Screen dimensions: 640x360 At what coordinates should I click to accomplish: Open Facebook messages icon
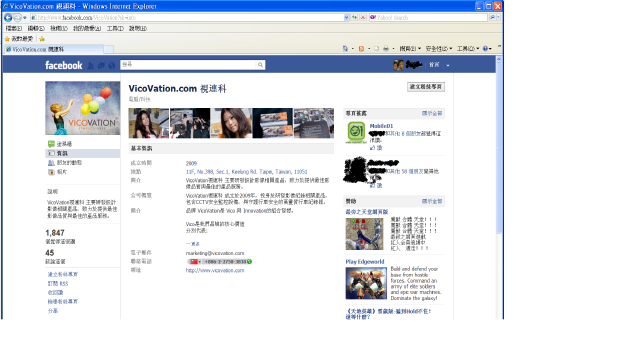(101, 65)
